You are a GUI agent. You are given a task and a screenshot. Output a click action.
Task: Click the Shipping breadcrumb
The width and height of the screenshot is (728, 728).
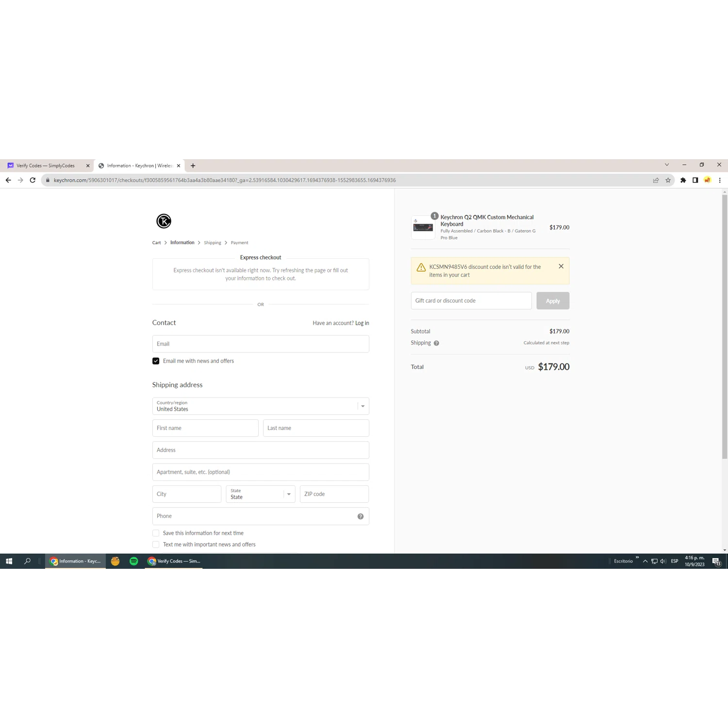click(213, 243)
